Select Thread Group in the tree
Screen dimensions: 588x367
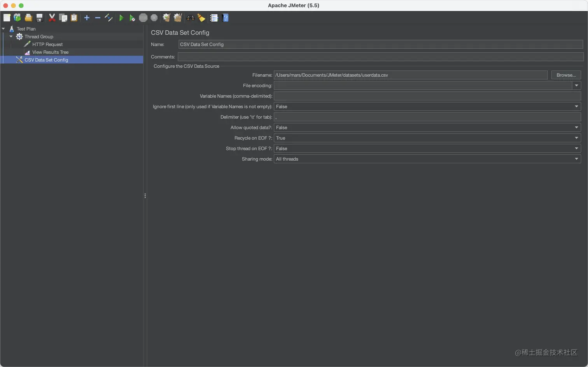coord(39,37)
